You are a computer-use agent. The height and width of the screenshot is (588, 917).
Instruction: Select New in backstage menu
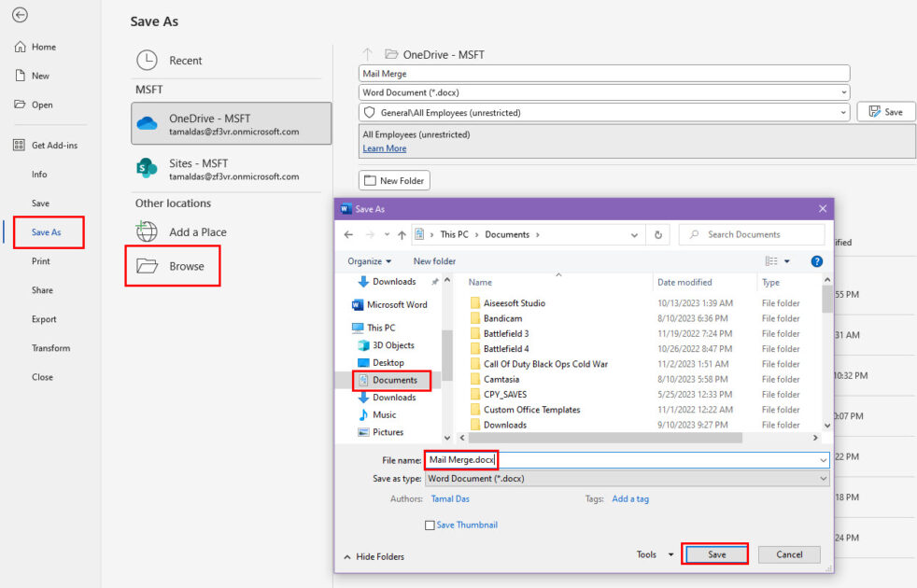pos(32,76)
